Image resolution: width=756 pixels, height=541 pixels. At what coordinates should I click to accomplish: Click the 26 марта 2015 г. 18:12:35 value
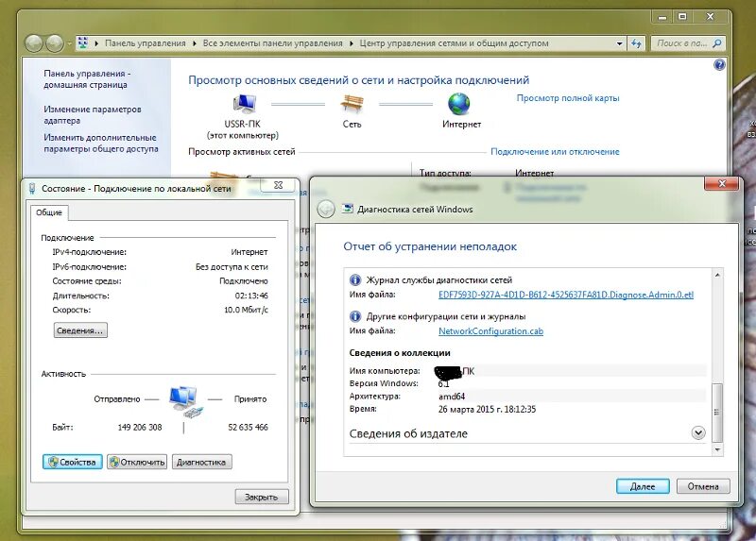pos(487,410)
